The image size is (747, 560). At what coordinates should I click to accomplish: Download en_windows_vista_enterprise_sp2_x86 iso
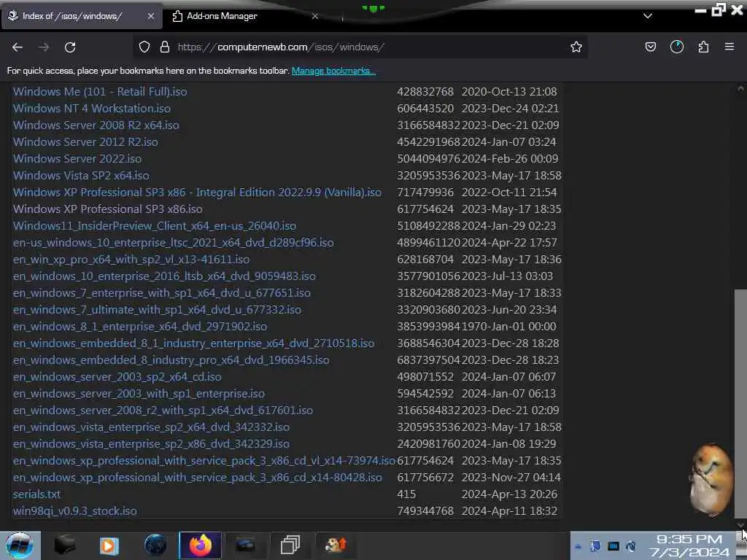(151, 444)
